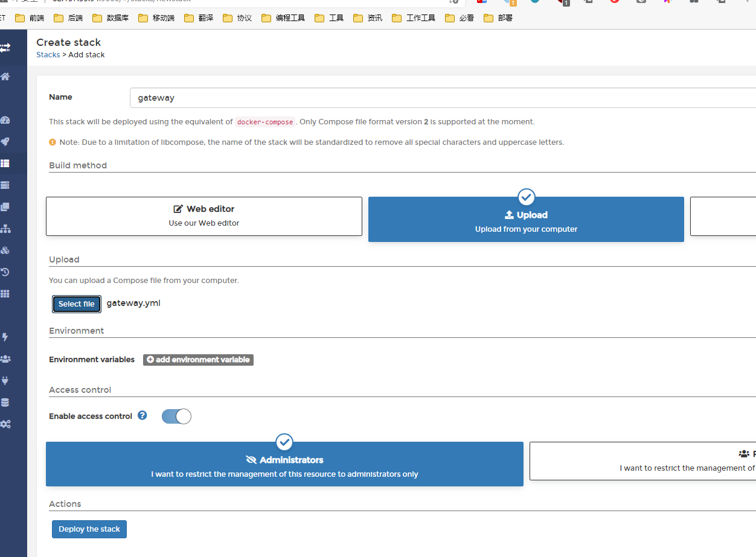The height and width of the screenshot is (557, 756).
Task: Toggle Enable access control switch
Action: point(176,416)
